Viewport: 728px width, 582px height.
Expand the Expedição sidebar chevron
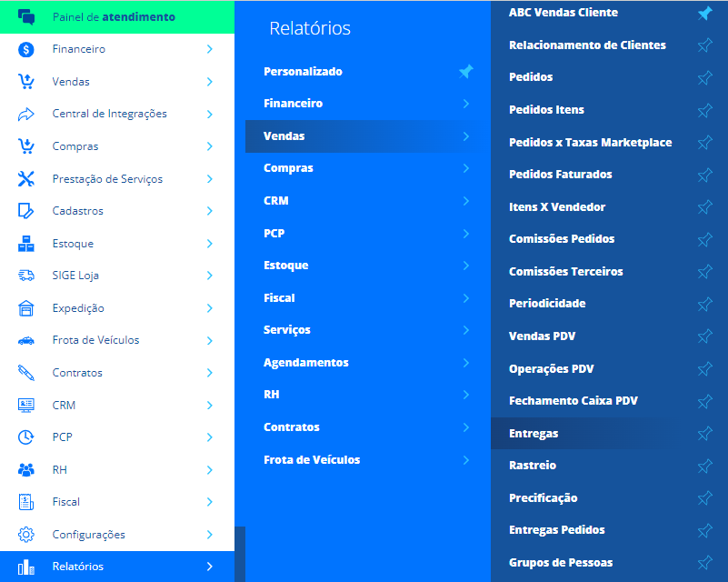[210, 308]
